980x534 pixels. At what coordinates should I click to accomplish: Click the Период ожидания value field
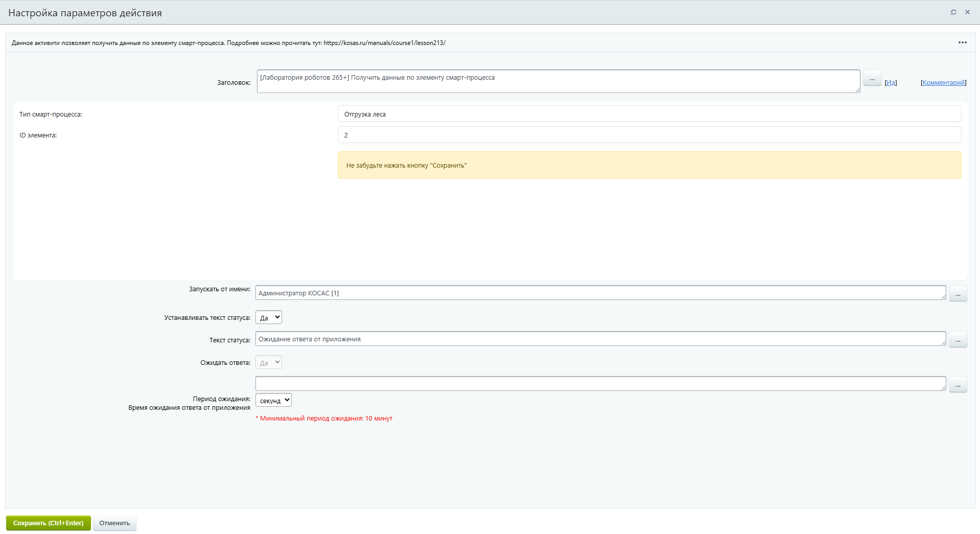point(600,384)
